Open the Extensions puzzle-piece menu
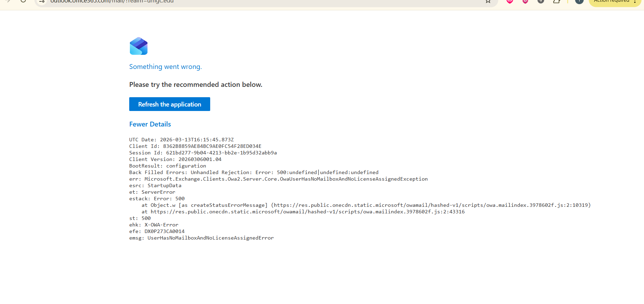This screenshot has width=644, height=304. (x=556, y=1)
